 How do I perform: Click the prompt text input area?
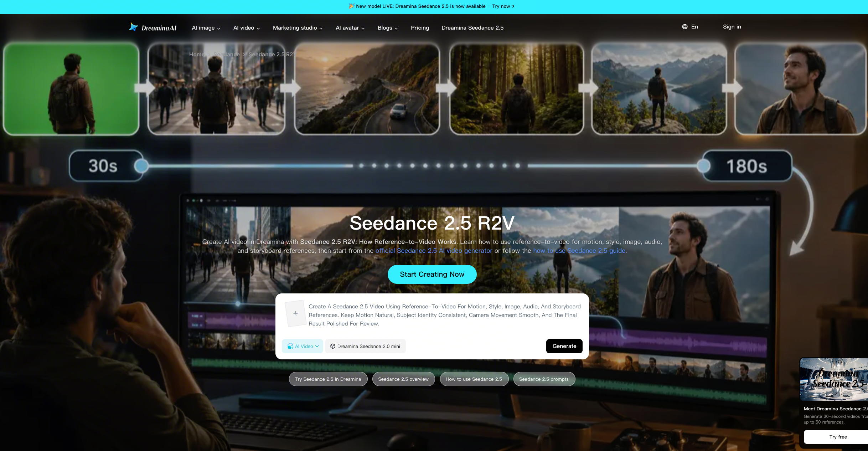click(x=444, y=315)
